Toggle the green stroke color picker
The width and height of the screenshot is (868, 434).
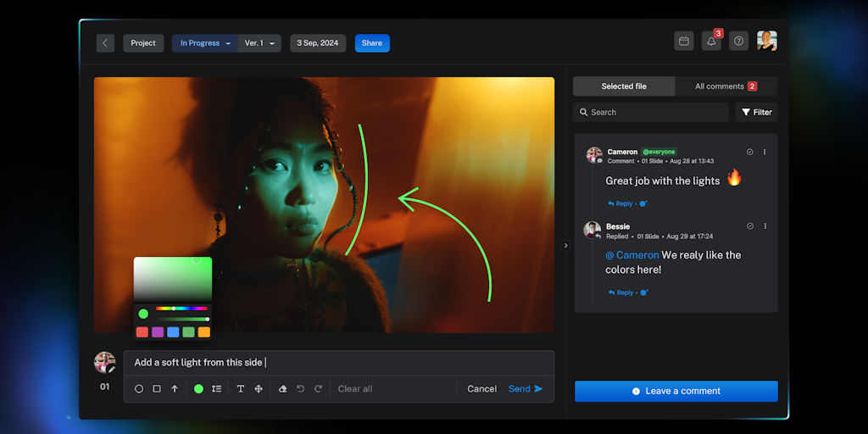[198, 389]
